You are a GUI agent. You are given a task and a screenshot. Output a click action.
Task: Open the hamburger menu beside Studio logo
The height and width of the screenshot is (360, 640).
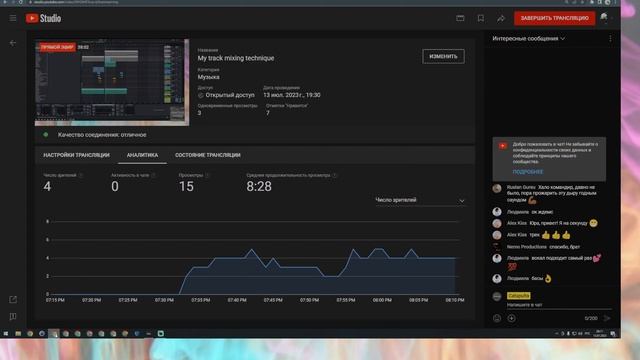13,18
